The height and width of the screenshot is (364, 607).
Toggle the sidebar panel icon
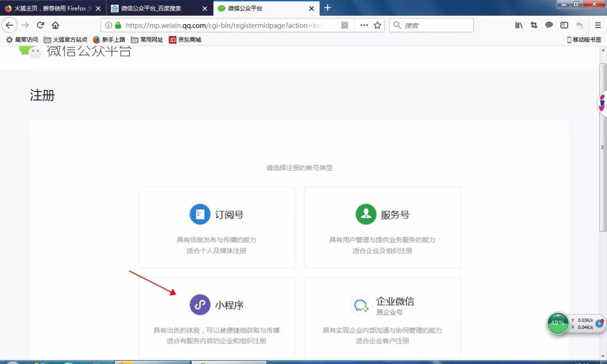pyautogui.click(x=564, y=25)
